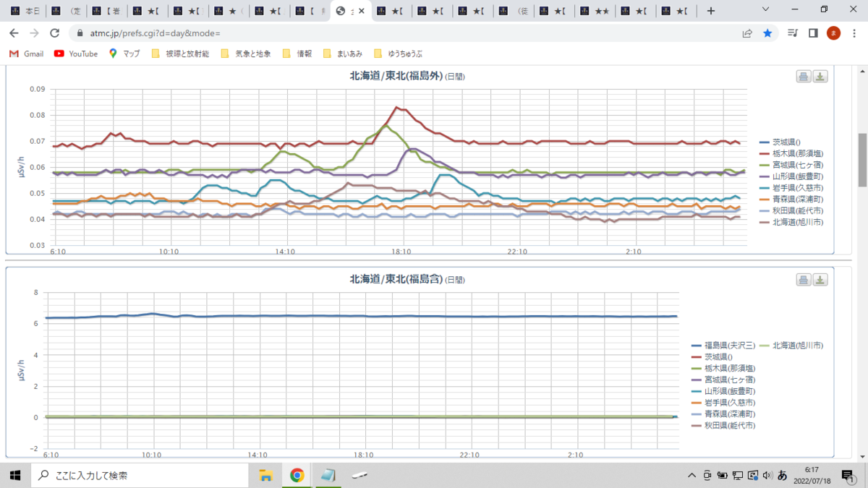Screen dimensions: 868x488
Task: Download the bottom chart using export icon
Action: click(820, 280)
